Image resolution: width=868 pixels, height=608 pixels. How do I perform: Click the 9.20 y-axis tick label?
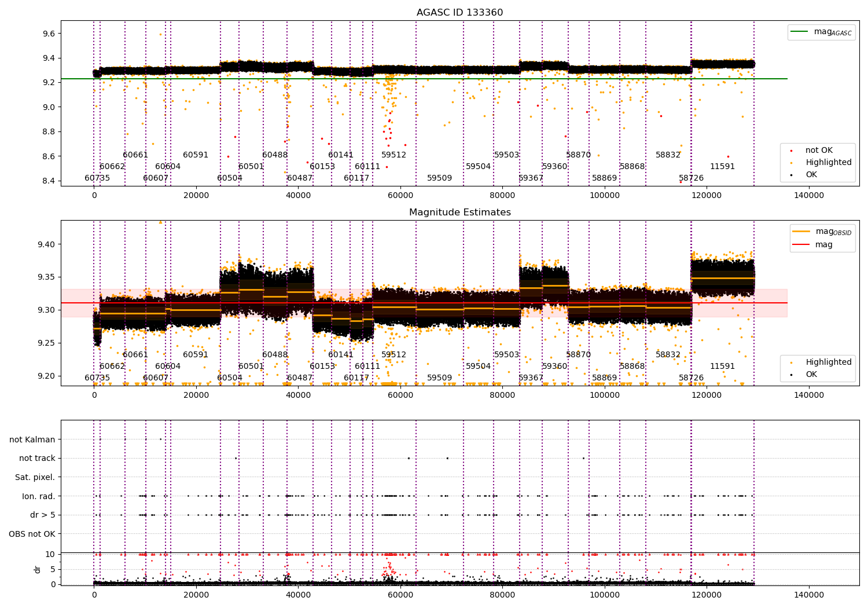coord(46,376)
